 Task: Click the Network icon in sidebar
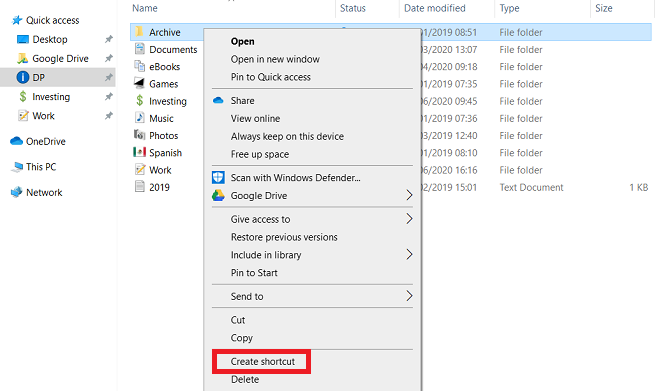[16, 192]
